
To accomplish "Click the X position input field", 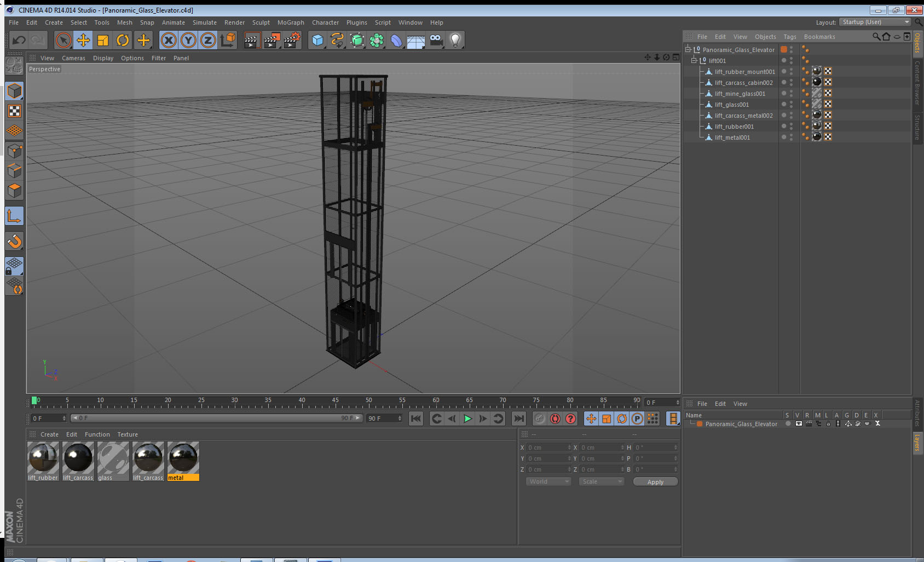I will [548, 448].
